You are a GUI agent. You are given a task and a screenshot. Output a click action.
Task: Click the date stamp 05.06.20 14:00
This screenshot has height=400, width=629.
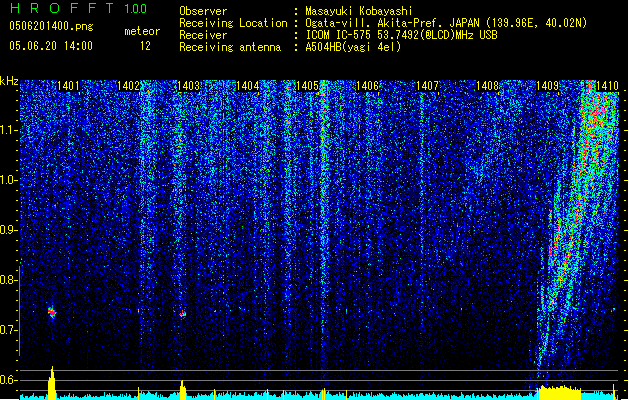click(x=51, y=46)
